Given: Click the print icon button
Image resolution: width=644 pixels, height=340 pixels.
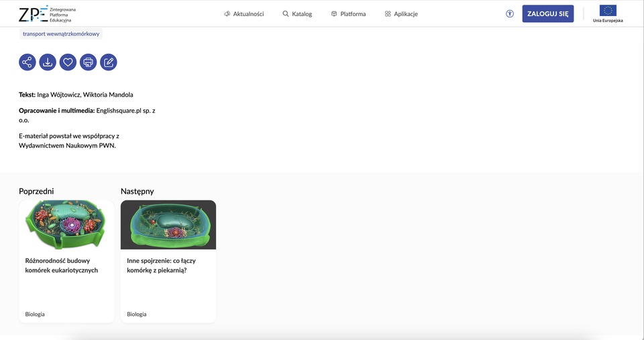Looking at the screenshot, I should click(x=88, y=62).
